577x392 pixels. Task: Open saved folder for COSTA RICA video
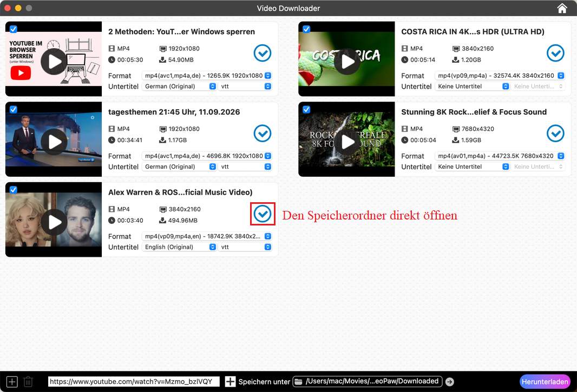coord(555,53)
